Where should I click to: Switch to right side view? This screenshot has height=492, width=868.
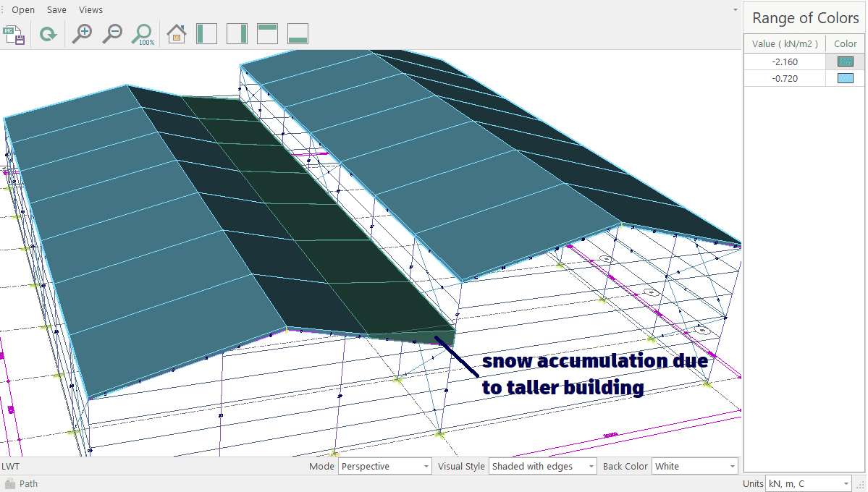pos(237,34)
